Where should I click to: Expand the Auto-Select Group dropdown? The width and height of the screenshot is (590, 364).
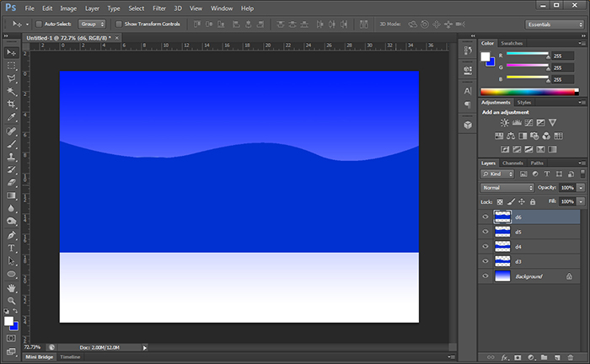click(x=93, y=24)
